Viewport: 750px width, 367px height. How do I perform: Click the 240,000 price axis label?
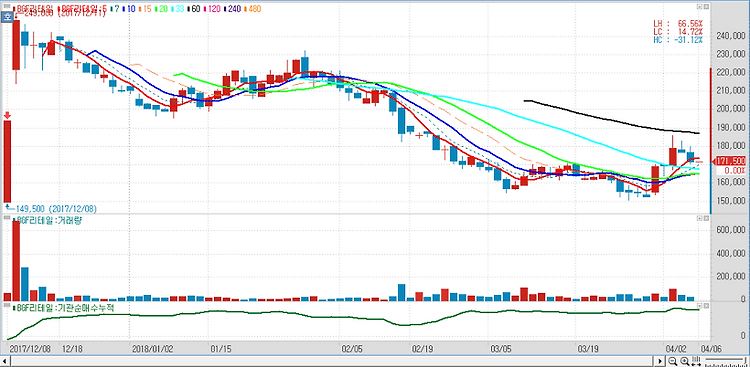pyautogui.click(x=732, y=36)
